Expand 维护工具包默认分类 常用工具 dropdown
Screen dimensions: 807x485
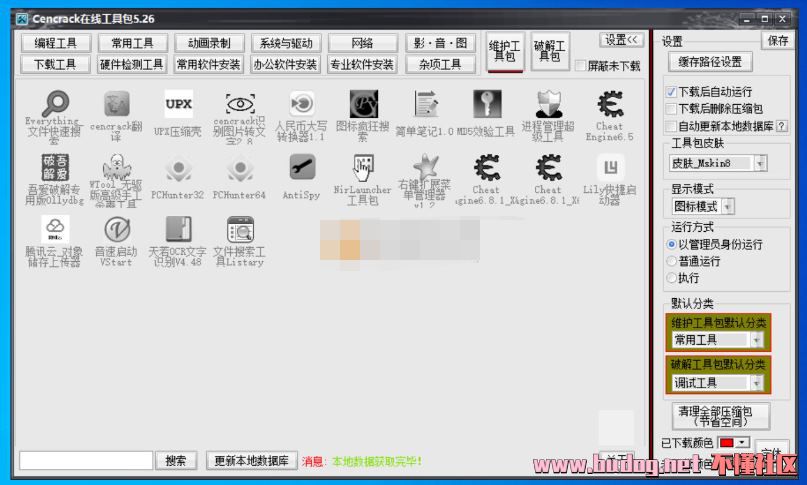(756, 340)
